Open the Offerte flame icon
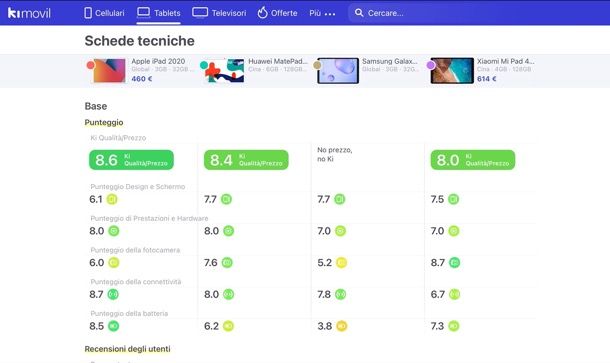Image resolution: width=610 pixels, height=363 pixels. [263, 12]
